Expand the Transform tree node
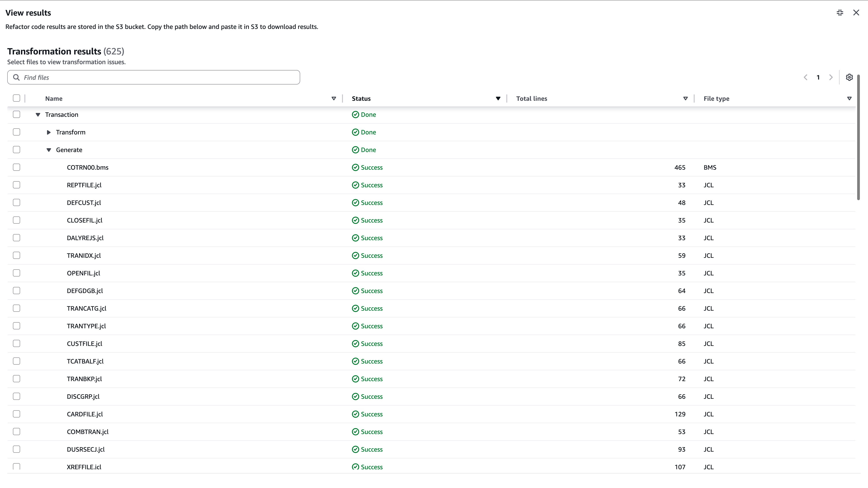The image size is (868, 488). [49, 132]
